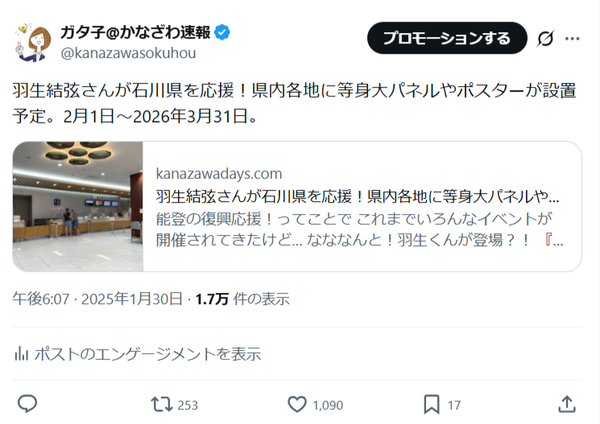Open the kanazawadays.com domain link
Image resolution: width=600 pixels, height=424 pixels.
click(x=219, y=174)
